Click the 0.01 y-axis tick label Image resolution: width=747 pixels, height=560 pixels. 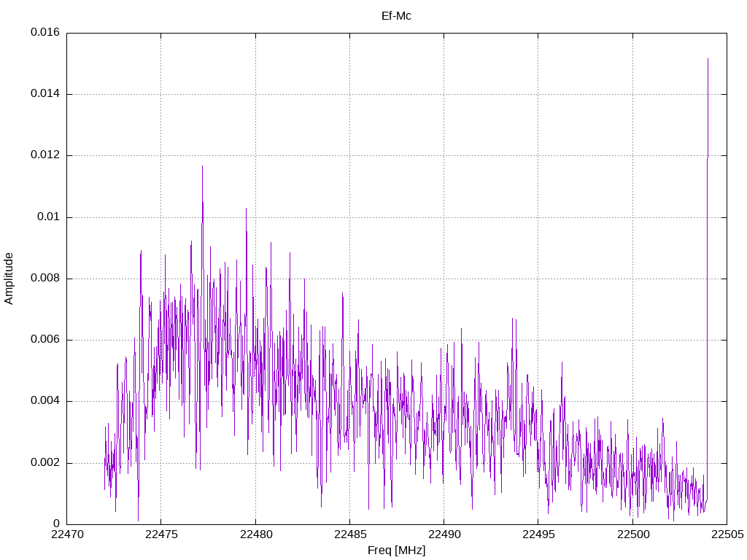pos(48,217)
